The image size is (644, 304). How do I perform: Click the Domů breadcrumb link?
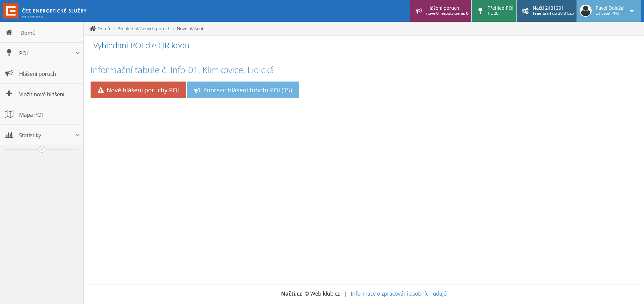104,29
